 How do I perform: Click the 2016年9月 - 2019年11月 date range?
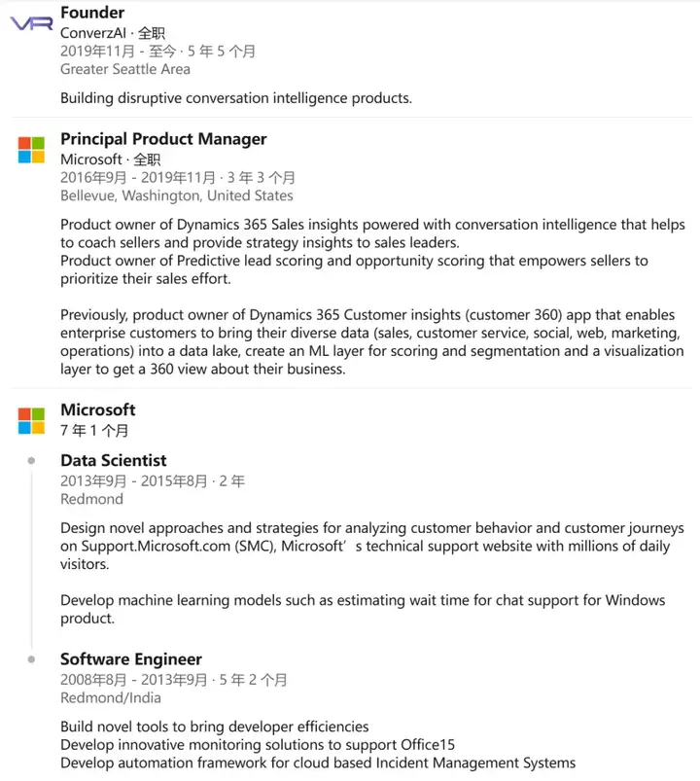point(138,178)
